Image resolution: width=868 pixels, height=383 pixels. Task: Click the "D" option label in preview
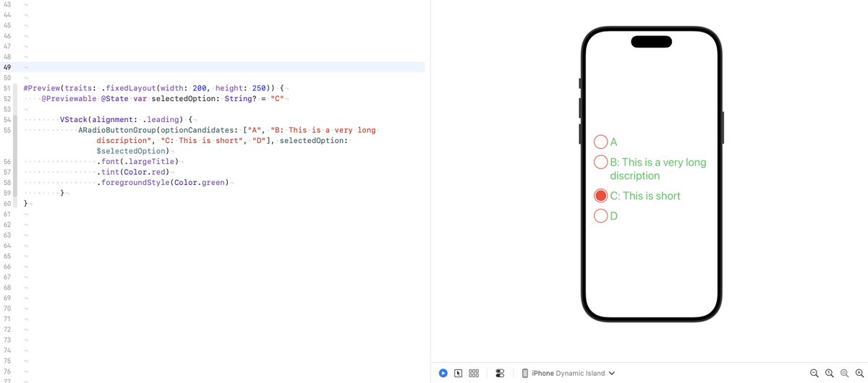(614, 216)
